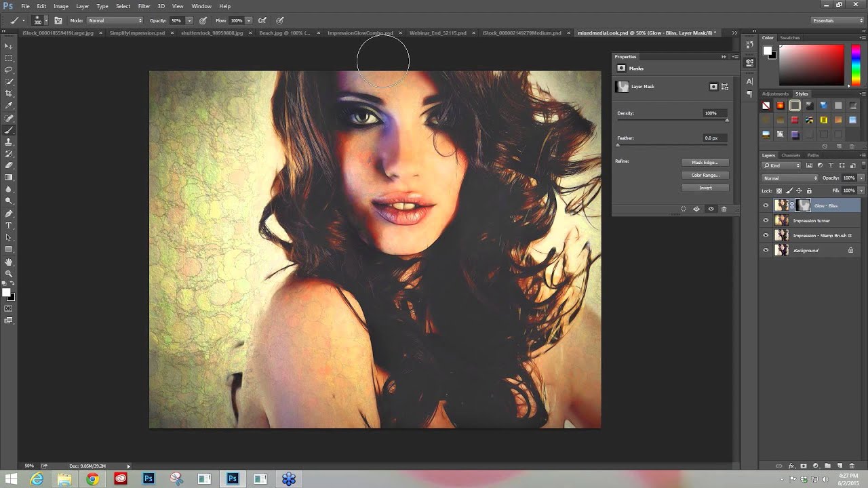The width and height of the screenshot is (868, 488).
Task: Toggle lock image pixels
Action: tap(789, 190)
